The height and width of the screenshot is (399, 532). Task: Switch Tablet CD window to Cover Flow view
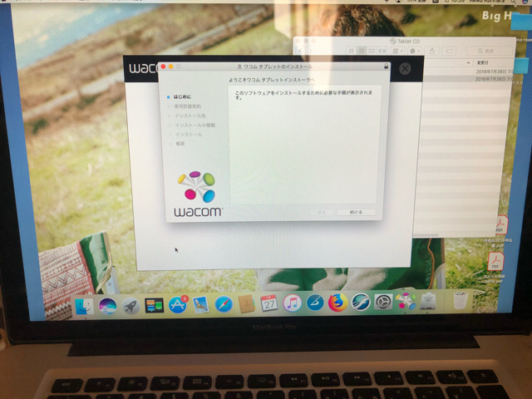click(x=382, y=51)
